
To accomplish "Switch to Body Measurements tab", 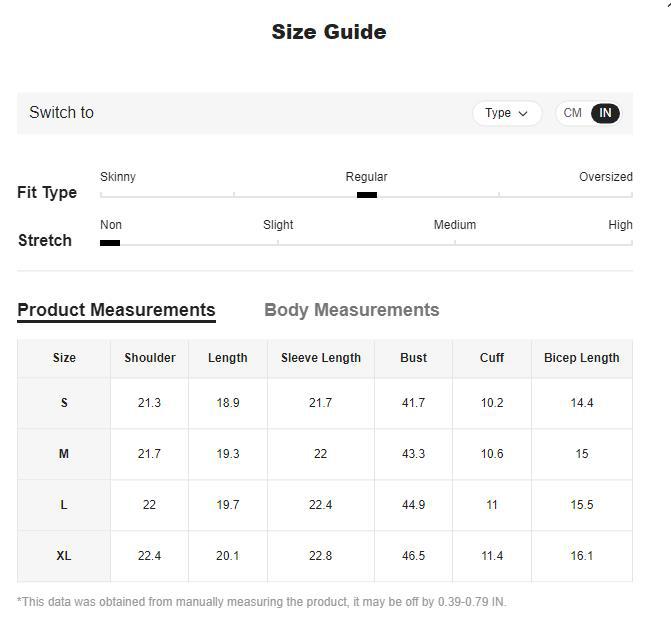I will pos(351,310).
